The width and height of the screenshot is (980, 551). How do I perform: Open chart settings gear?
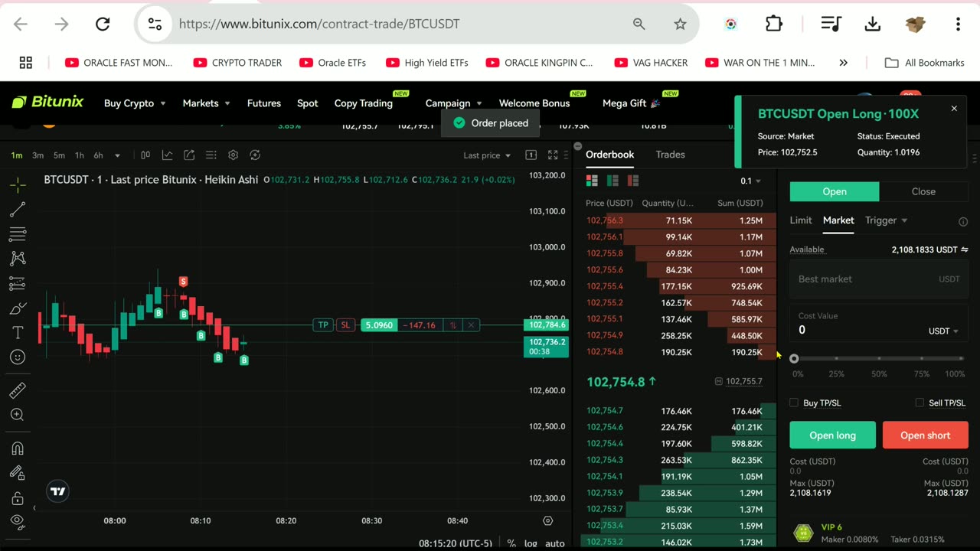[x=234, y=155]
